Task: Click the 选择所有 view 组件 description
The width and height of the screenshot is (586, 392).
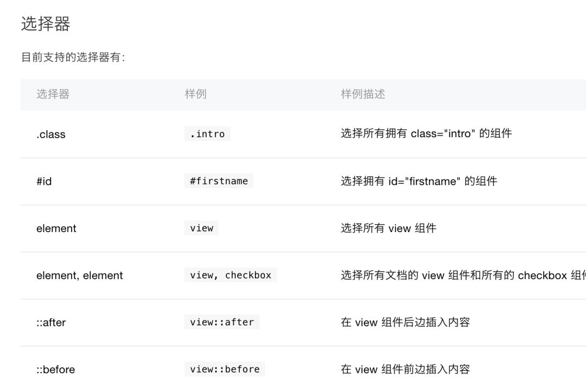Action: tap(388, 228)
